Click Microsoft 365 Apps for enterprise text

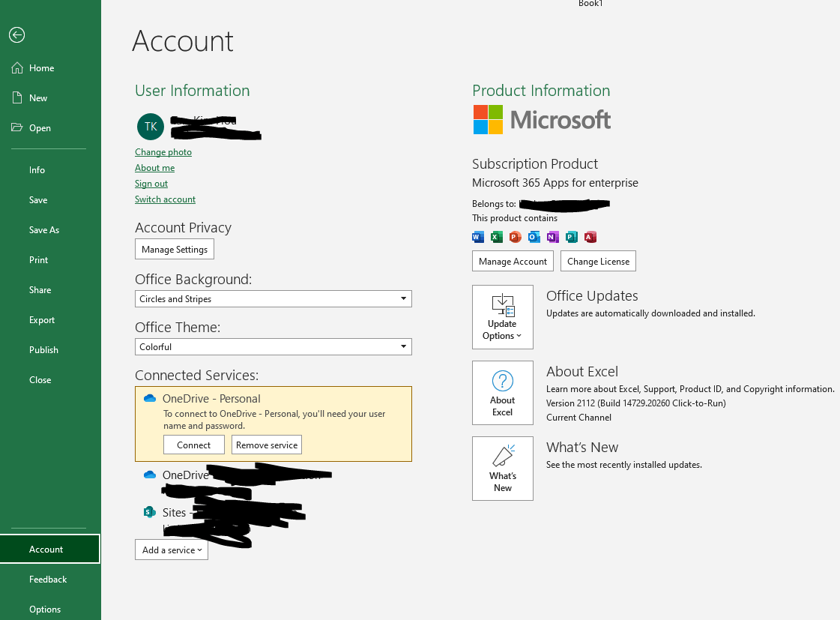pyautogui.click(x=555, y=183)
